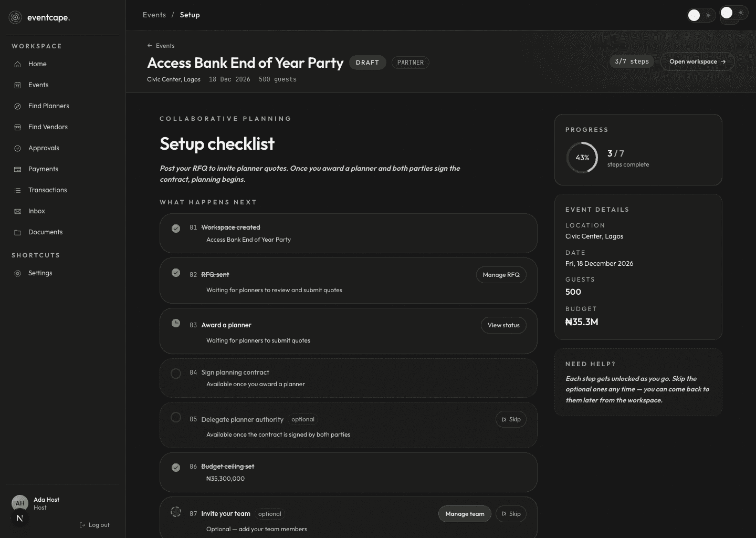The image size is (756, 538).
Task: View status of Award a planner
Action: coord(503,325)
